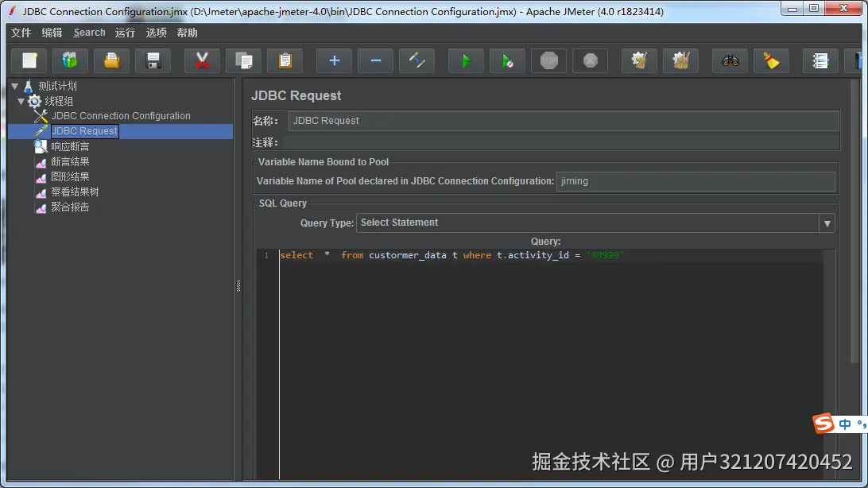Reset search with yellow brush icon
The height and width of the screenshot is (488, 868).
tap(771, 60)
